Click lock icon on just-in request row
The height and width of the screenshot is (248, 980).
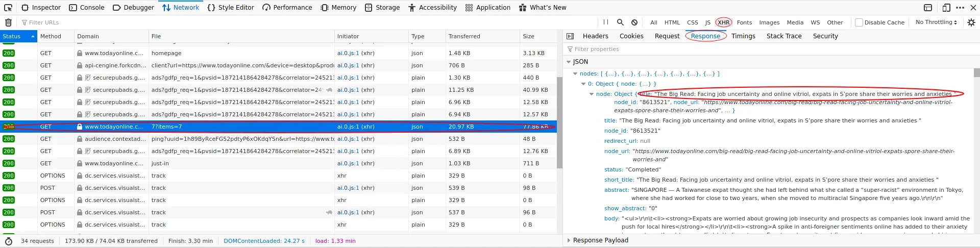pos(80,163)
